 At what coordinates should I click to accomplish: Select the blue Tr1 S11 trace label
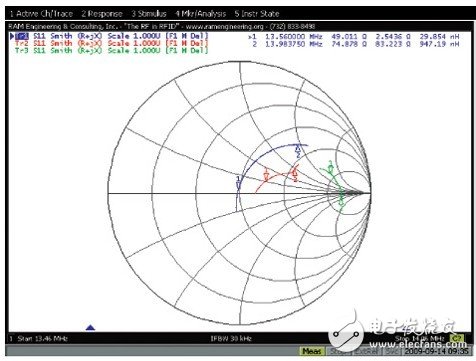(109, 36)
